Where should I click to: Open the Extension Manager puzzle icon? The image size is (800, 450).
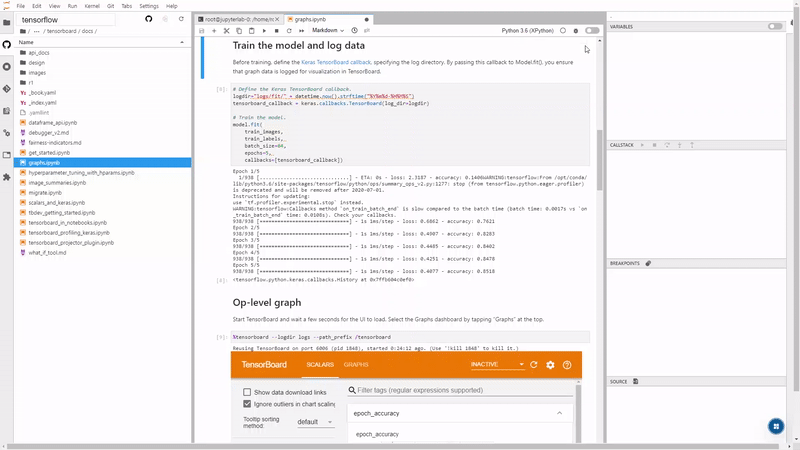coord(7,177)
